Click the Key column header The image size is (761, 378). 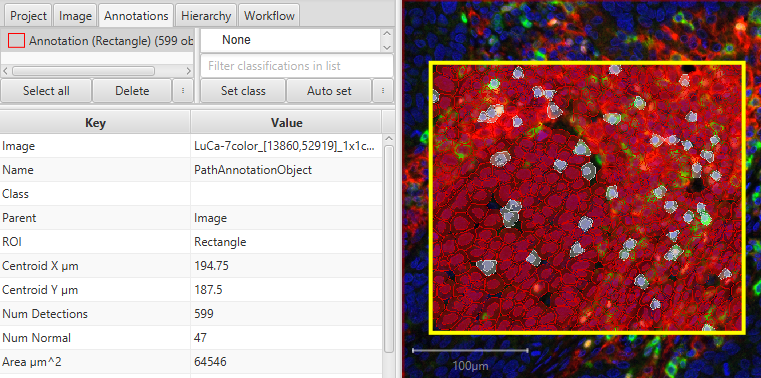pyautogui.click(x=95, y=123)
